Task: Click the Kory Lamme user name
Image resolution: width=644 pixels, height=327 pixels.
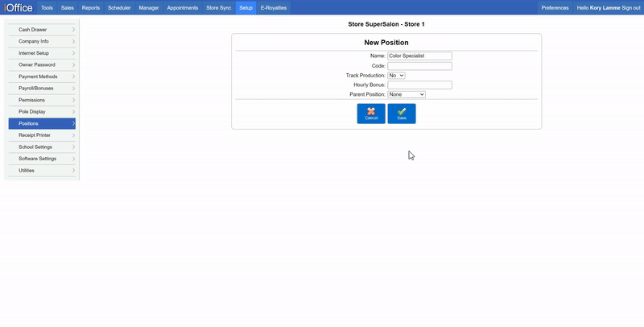Action: coord(605,8)
